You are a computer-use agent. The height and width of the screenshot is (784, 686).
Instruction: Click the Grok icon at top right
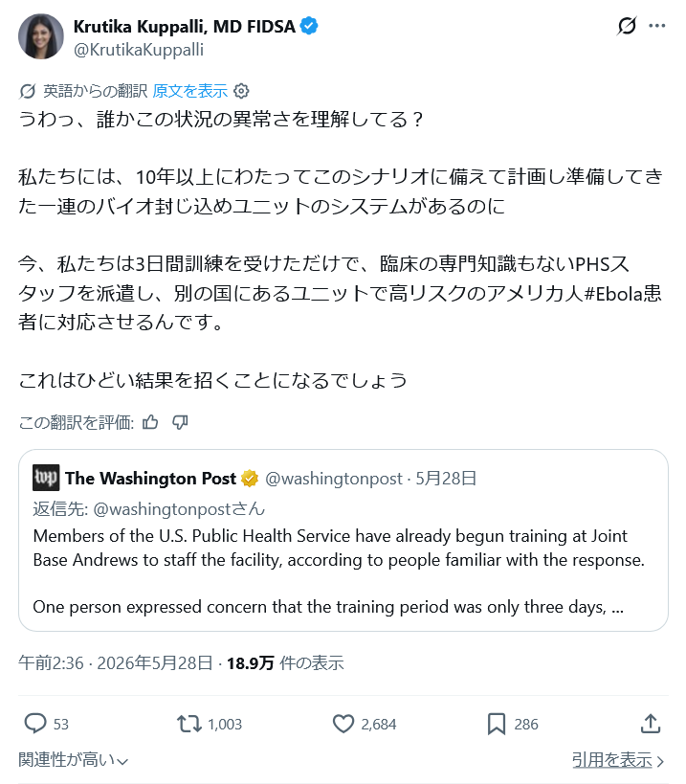point(627,26)
